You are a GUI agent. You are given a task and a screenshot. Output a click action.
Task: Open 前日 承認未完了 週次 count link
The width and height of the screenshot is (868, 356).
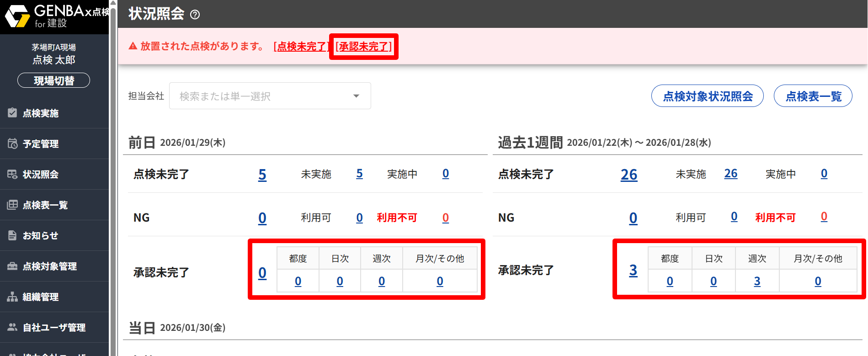(382, 281)
